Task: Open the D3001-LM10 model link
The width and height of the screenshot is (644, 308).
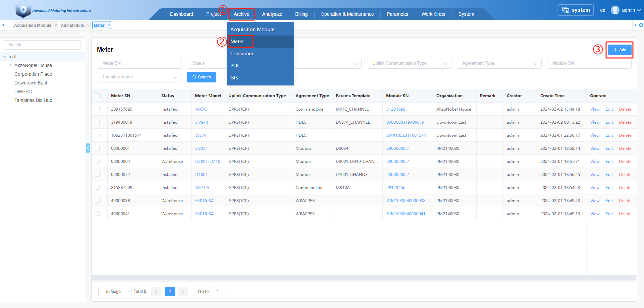Action: click(208, 161)
